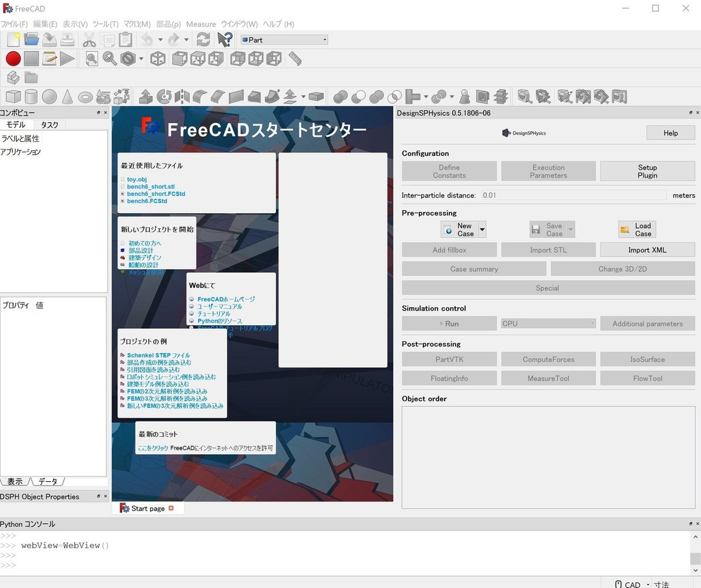This screenshot has width=701, height=588.
Task: Select the Measure Linear tool icon
Action: [x=525, y=96]
